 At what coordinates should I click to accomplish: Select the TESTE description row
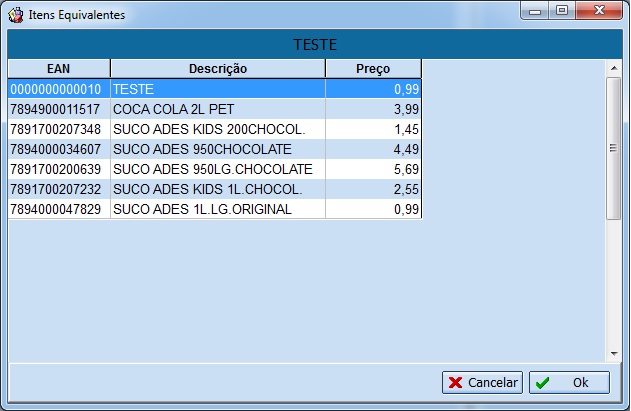click(218, 89)
